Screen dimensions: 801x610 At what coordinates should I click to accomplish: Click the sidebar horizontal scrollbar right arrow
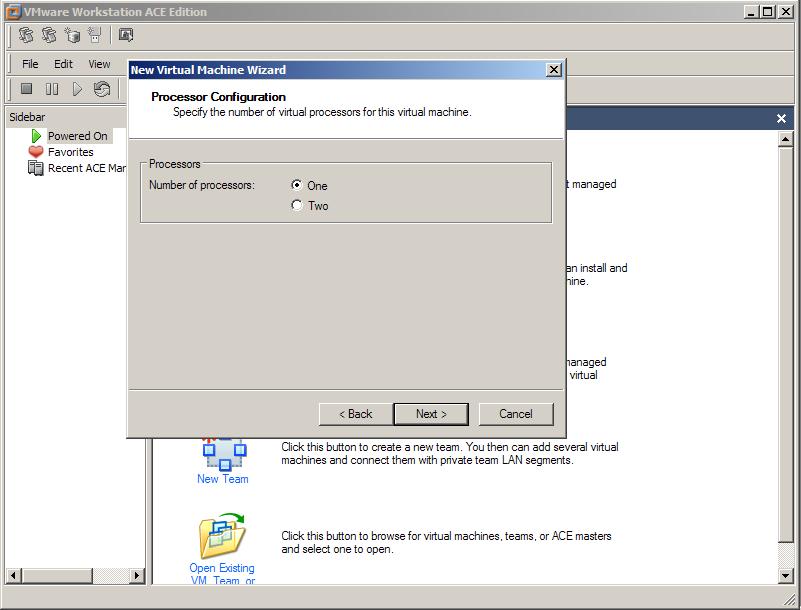137,576
